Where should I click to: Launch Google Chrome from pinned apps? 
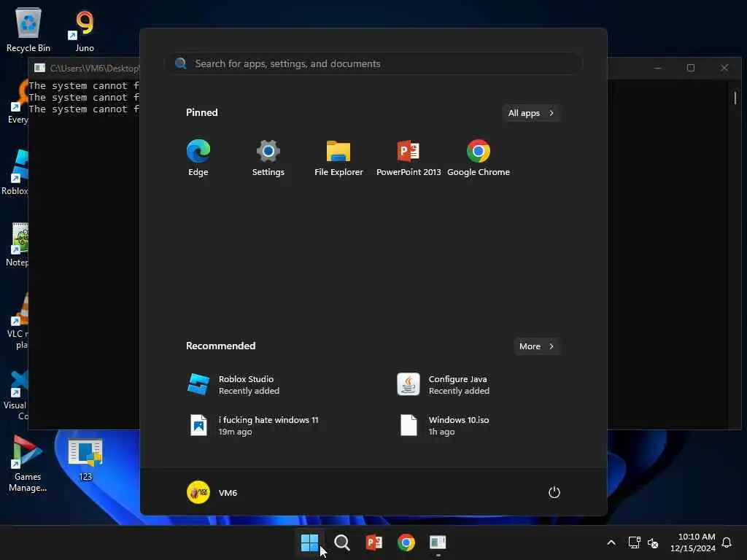[x=479, y=157]
